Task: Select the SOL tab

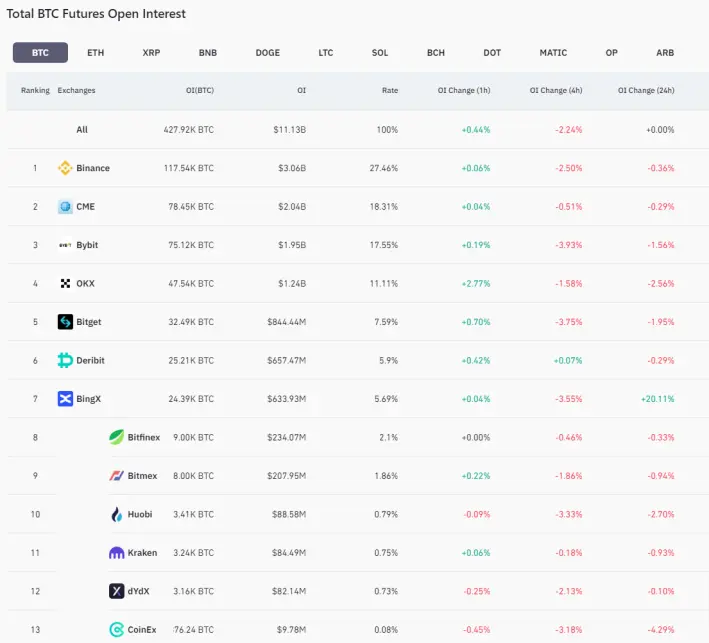Action: point(380,52)
